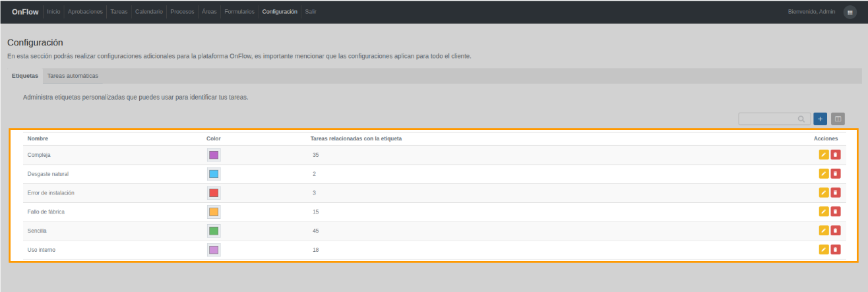Image resolution: width=868 pixels, height=292 pixels.
Task: Click the task count 35
Action: click(316, 155)
